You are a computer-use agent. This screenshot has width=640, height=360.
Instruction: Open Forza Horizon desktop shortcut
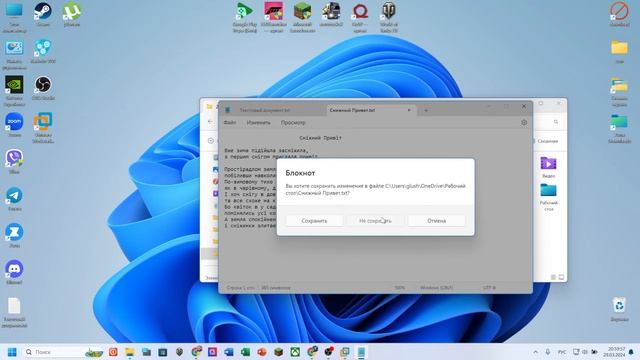(x=273, y=17)
